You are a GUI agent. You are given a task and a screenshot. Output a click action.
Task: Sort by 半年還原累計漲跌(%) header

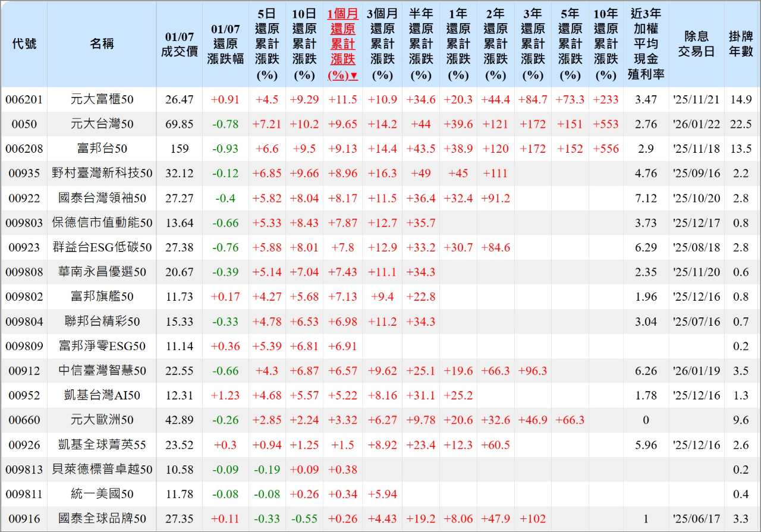click(x=421, y=44)
